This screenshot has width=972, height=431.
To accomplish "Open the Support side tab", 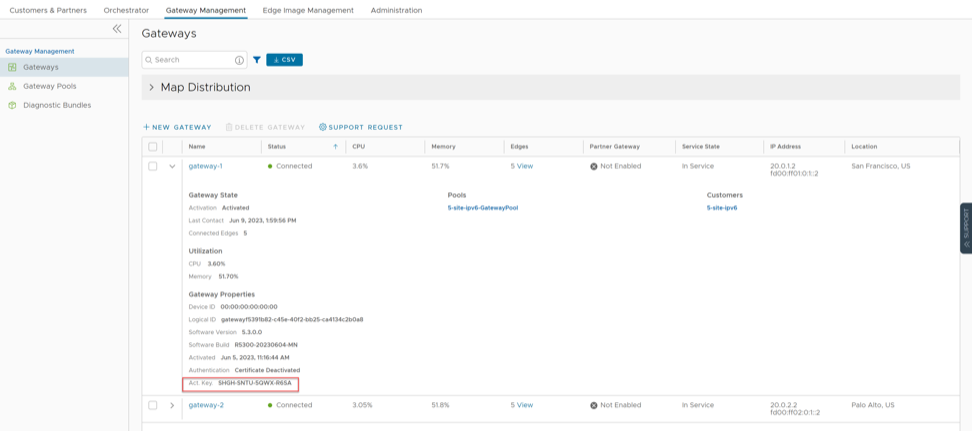I will (966, 228).
